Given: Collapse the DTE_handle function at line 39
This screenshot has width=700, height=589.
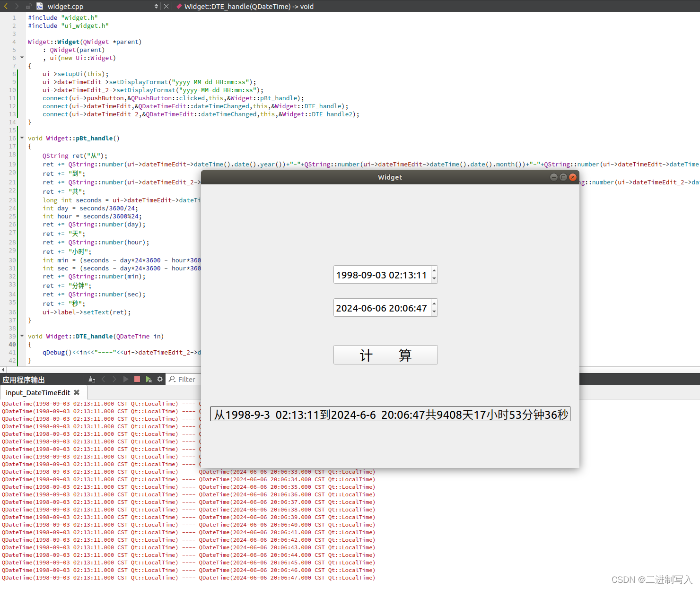Looking at the screenshot, I should pos(22,336).
